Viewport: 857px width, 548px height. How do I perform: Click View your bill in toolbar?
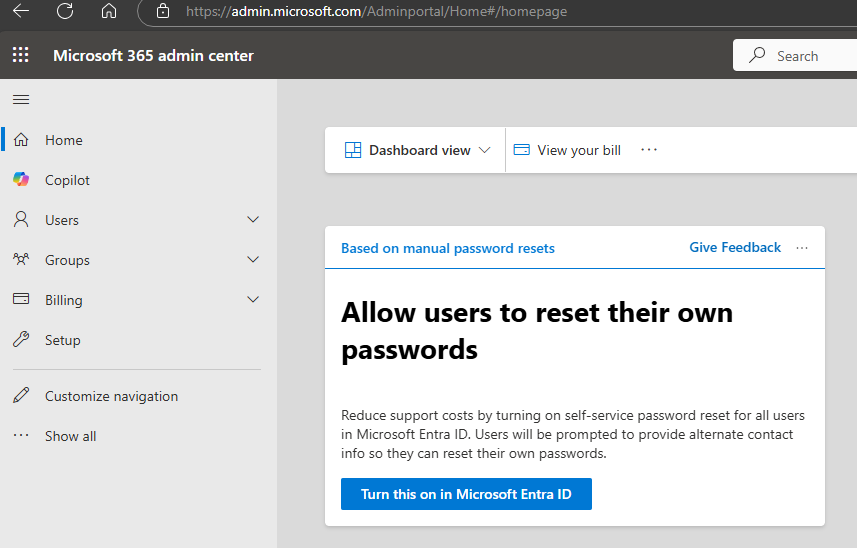(567, 150)
